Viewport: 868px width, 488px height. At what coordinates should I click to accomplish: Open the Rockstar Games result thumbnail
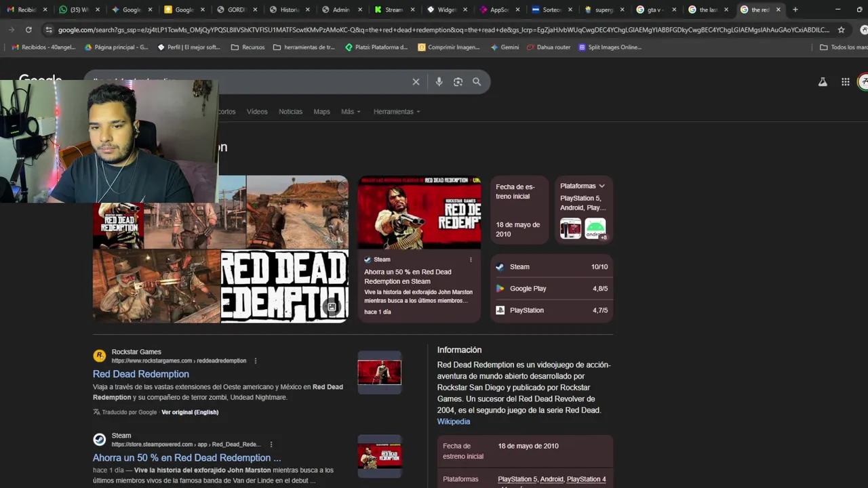tap(380, 372)
